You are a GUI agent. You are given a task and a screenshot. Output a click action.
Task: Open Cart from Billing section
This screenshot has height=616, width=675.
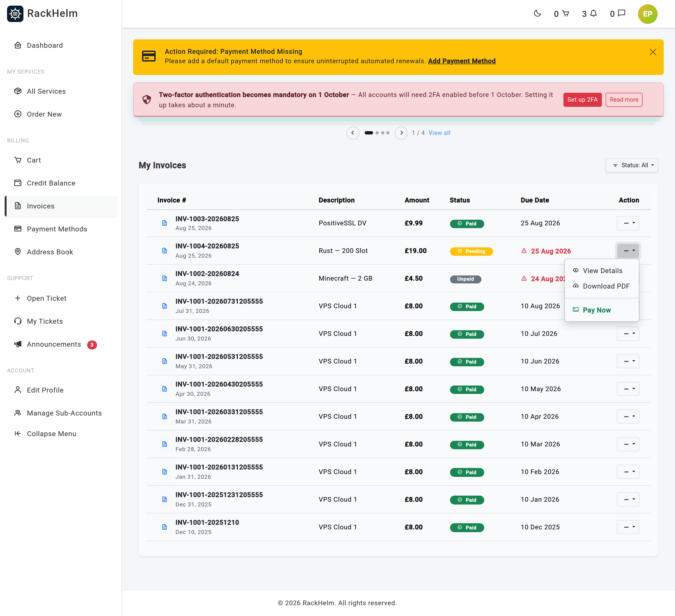coord(61,160)
